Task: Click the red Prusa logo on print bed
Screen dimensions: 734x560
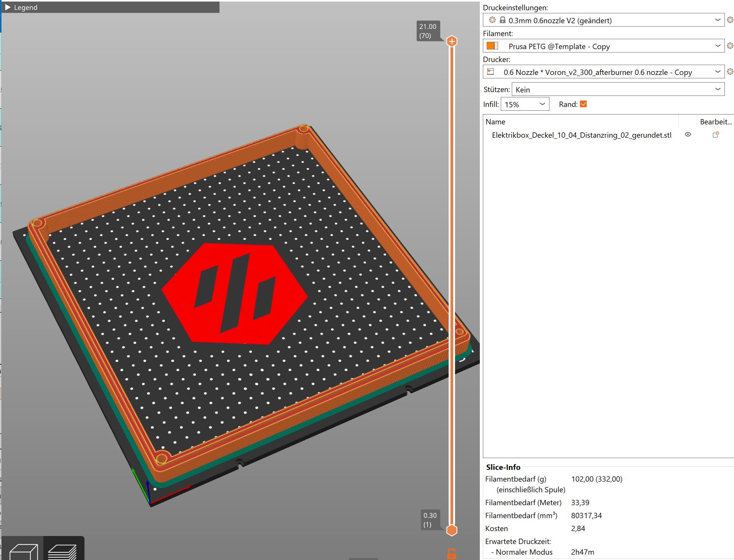Action: 235,294
